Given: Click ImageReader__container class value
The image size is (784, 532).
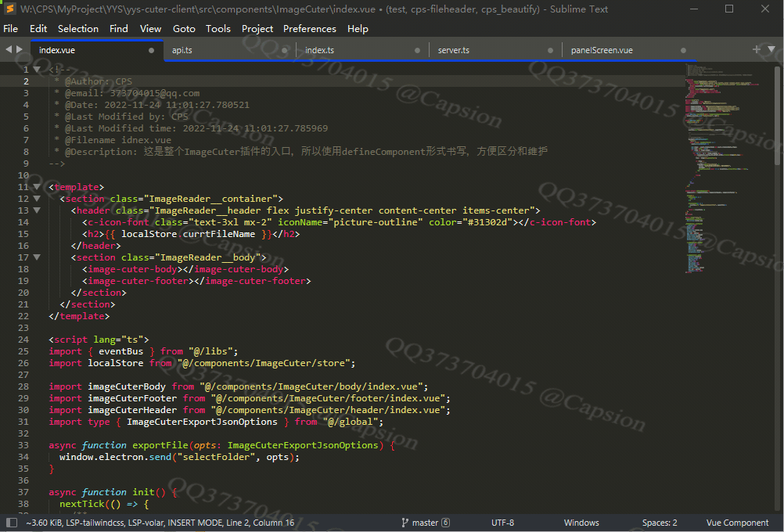Looking at the screenshot, I should coord(213,199).
